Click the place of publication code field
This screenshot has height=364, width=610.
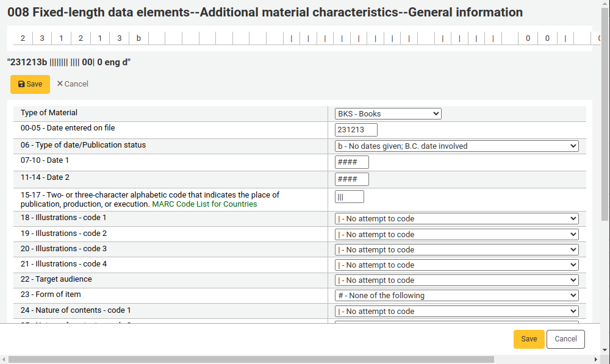[x=350, y=197]
